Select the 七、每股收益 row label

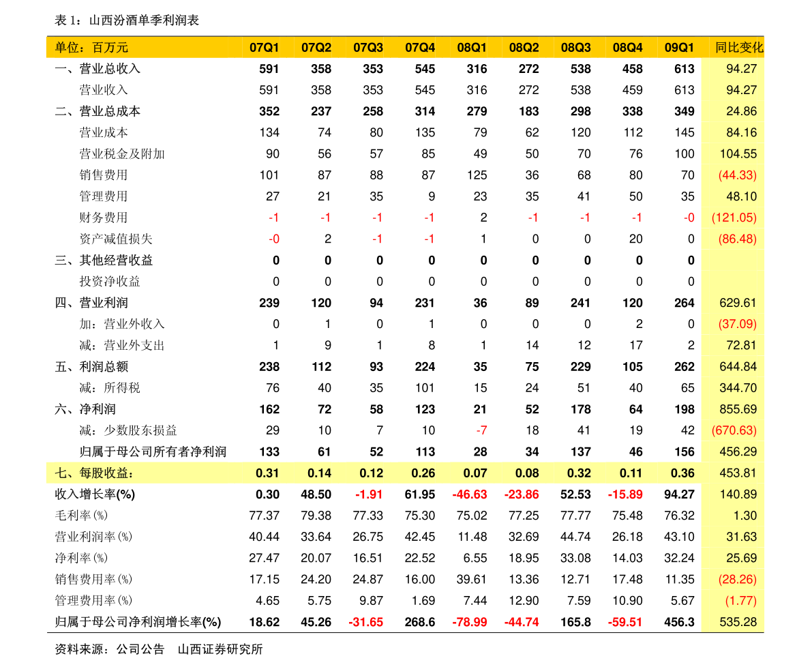94,473
